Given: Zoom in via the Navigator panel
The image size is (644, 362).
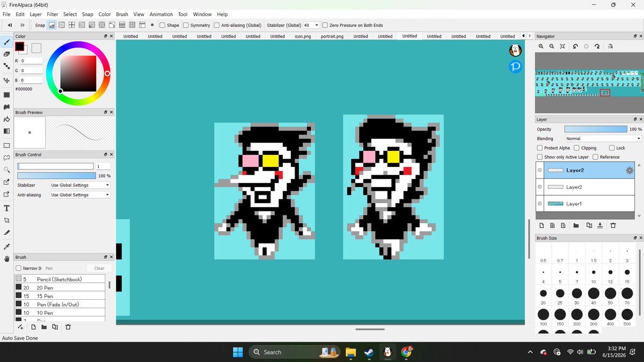Looking at the screenshot, I should [541, 47].
